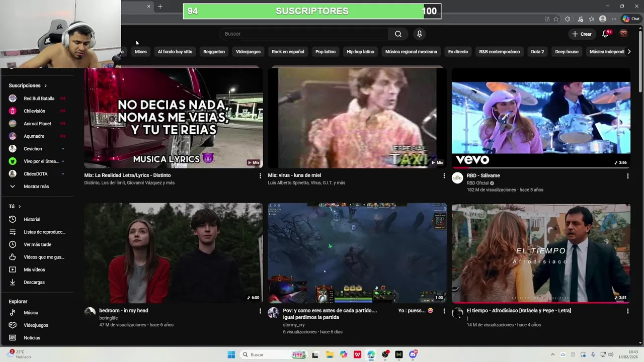Viewport: 644px width, 362px height.
Task: Open Videos que me gustan
Action: click(37, 257)
